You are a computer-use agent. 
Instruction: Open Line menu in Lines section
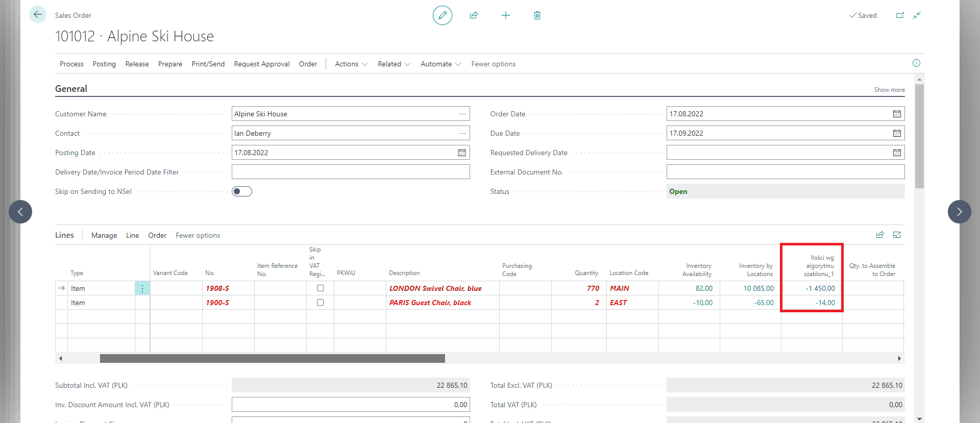pyautogui.click(x=133, y=235)
